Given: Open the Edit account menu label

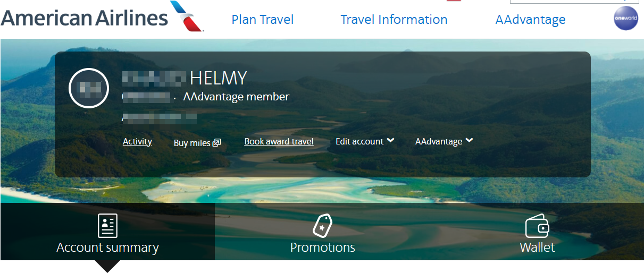Looking at the screenshot, I should pyautogui.click(x=359, y=142).
